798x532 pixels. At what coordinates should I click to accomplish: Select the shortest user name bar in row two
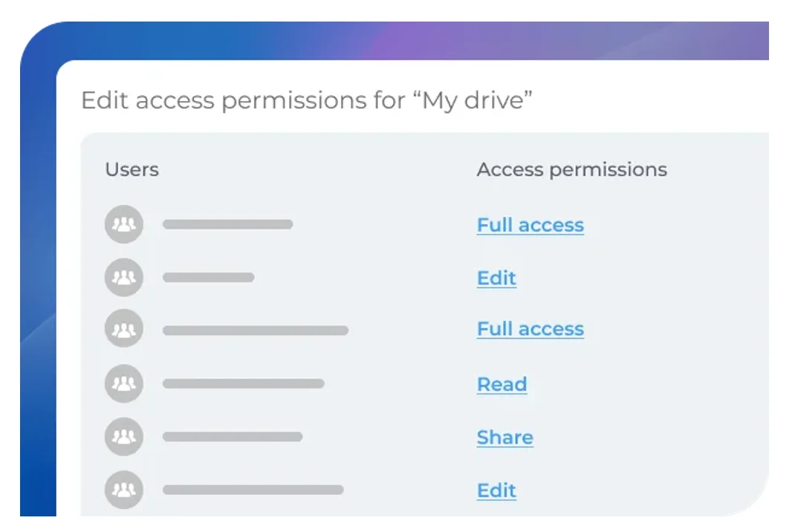[208, 277]
